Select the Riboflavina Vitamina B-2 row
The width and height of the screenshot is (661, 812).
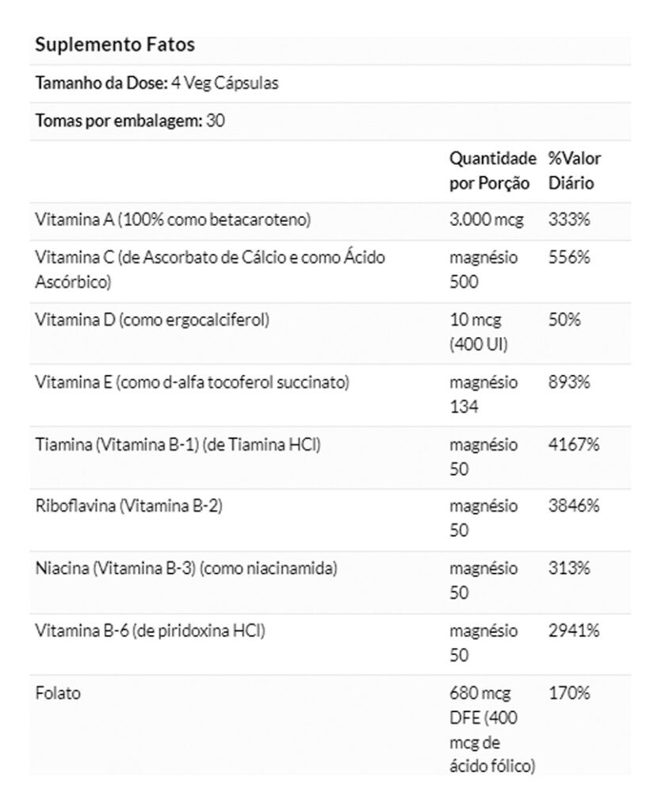pos(330,520)
